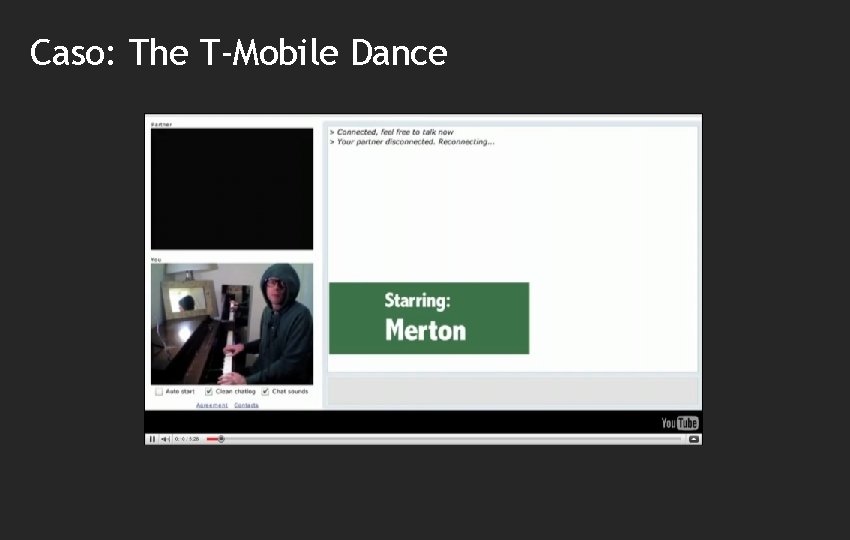Image resolution: width=850 pixels, height=540 pixels.
Task: Click the elapsed time readout on the player bar
Action: 187,439
